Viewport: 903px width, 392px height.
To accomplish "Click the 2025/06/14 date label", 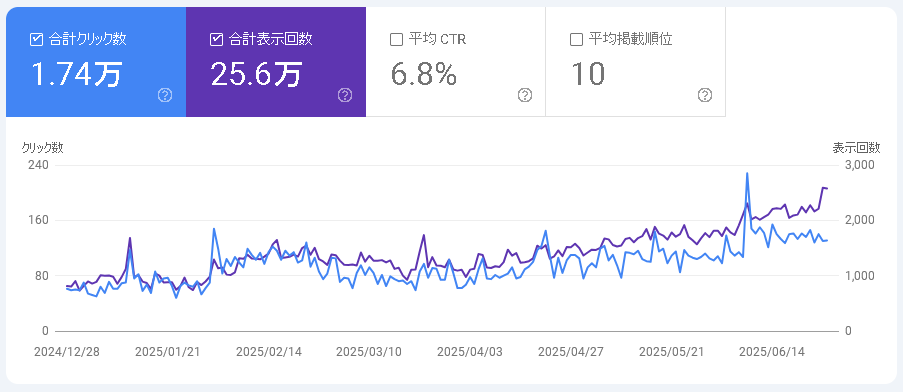I will click(x=772, y=352).
